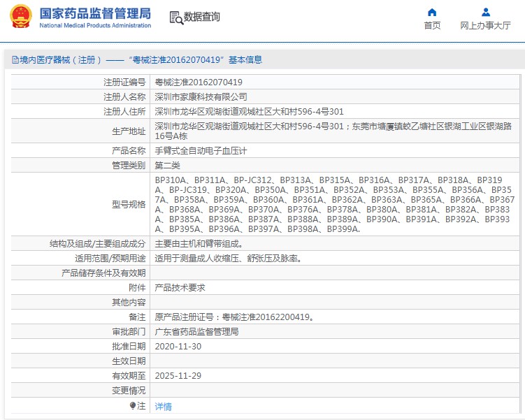Click the 结构及组成/主要组成成分 label

pos(97,244)
